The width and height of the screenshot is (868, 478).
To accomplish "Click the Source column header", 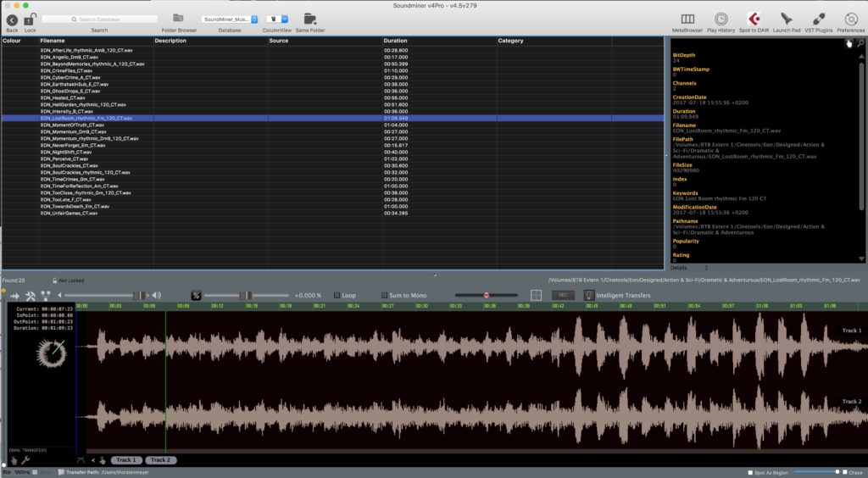I will tap(325, 41).
